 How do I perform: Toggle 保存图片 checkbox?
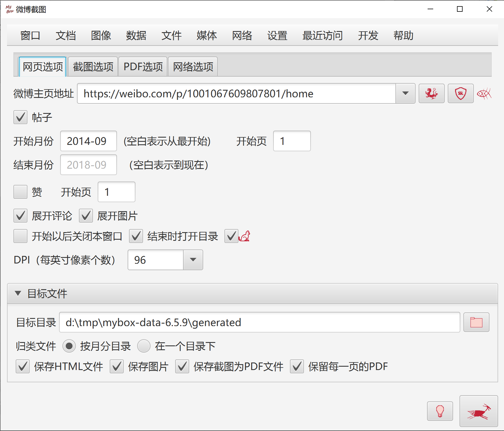(117, 366)
